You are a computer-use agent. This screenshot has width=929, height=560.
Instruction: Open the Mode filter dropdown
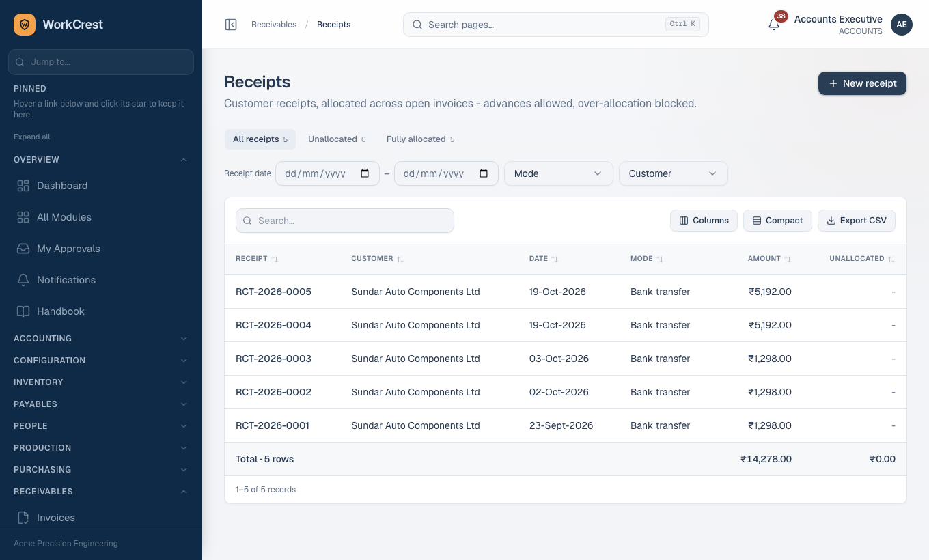559,173
